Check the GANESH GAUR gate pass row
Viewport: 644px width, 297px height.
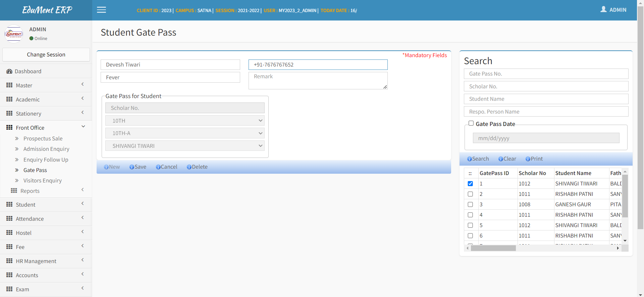tap(470, 204)
